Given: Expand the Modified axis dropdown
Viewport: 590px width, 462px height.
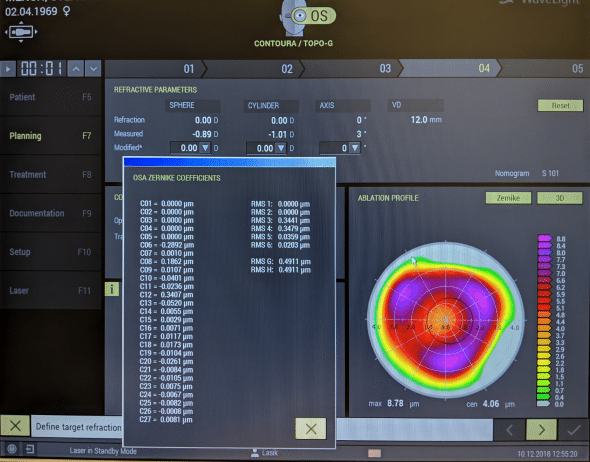Looking at the screenshot, I should coord(355,148).
